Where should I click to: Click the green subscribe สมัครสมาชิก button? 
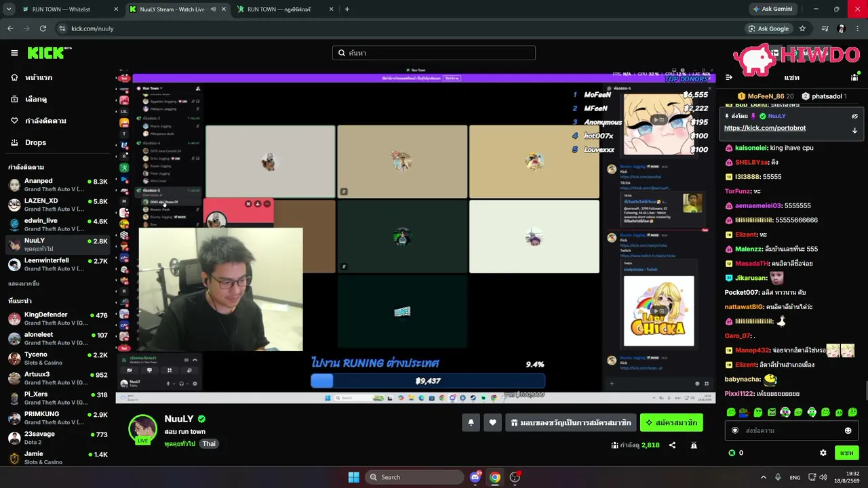point(671,423)
